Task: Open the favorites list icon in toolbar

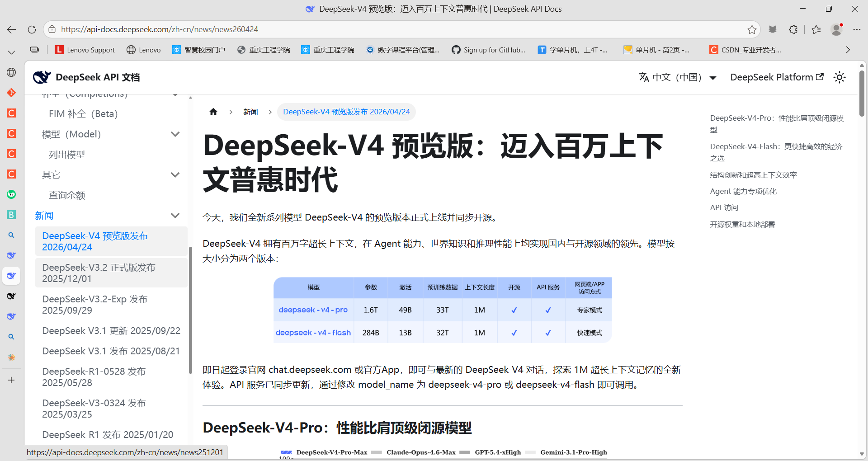Action: coord(816,29)
